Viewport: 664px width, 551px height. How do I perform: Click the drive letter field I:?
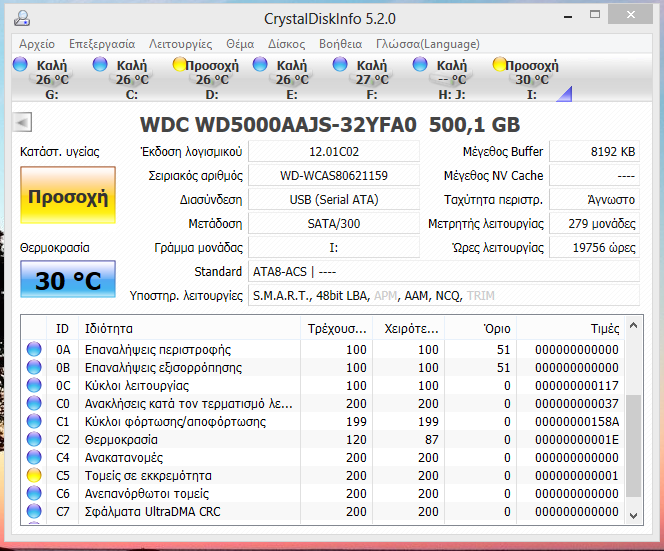pyautogui.click(x=334, y=247)
